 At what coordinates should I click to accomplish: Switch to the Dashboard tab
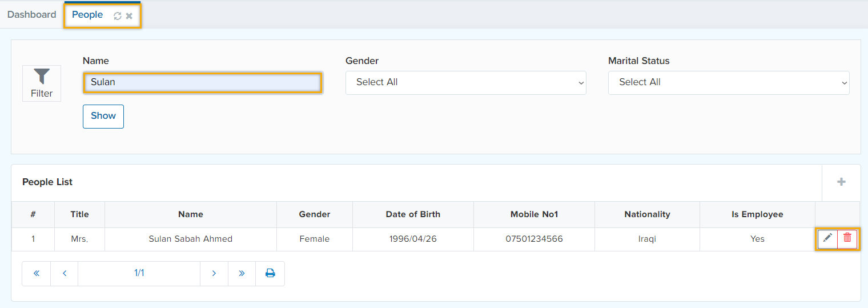point(32,15)
